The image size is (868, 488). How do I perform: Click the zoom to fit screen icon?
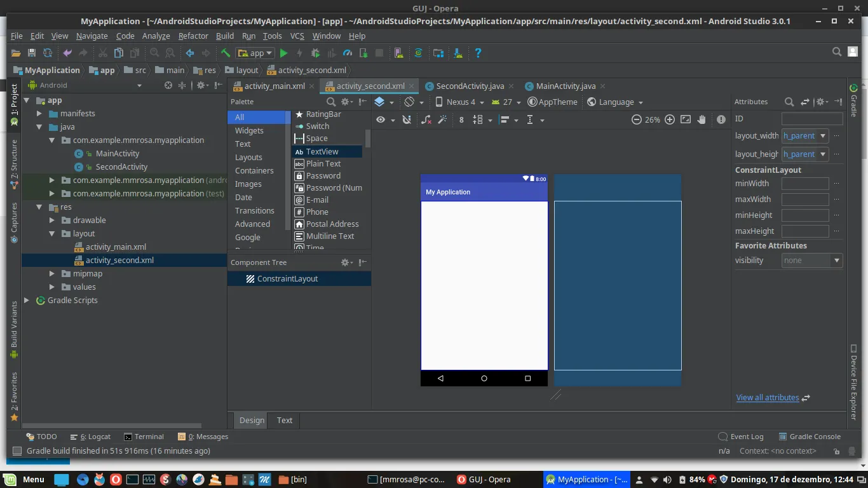[x=686, y=119]
